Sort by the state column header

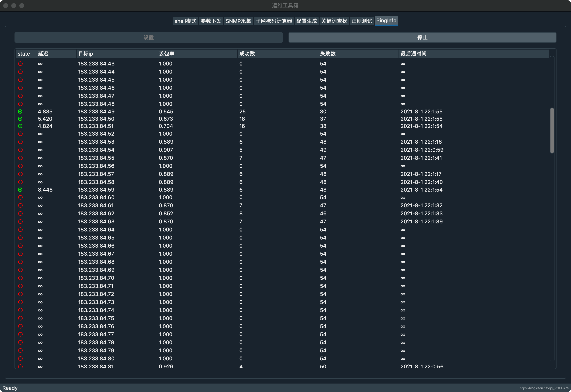pos(26,54)
